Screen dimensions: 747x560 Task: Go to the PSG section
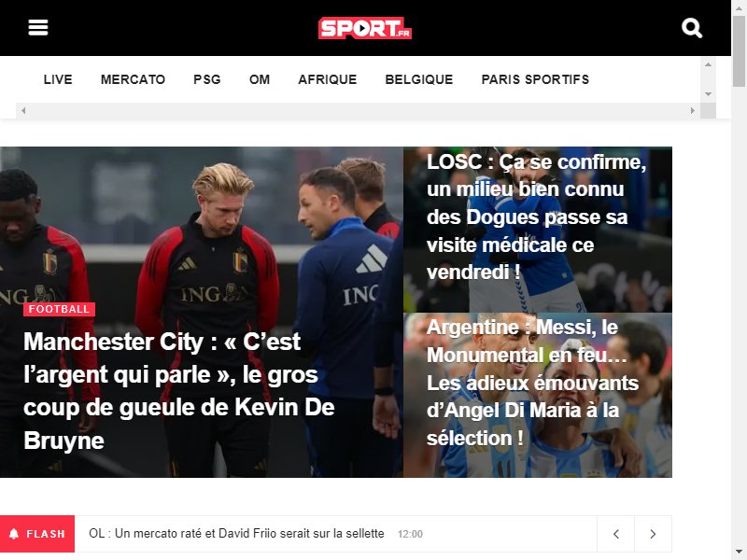click(207, 79)
